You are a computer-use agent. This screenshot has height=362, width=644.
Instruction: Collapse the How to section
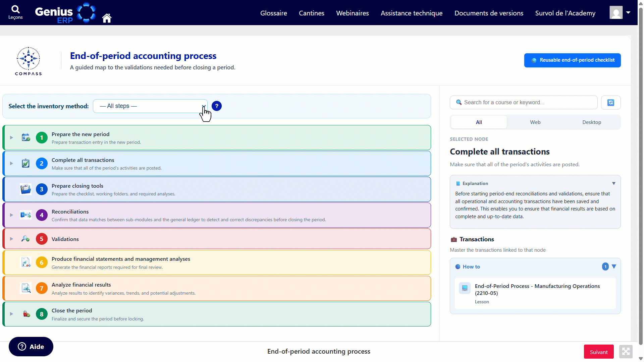click(x=614, y=266)
